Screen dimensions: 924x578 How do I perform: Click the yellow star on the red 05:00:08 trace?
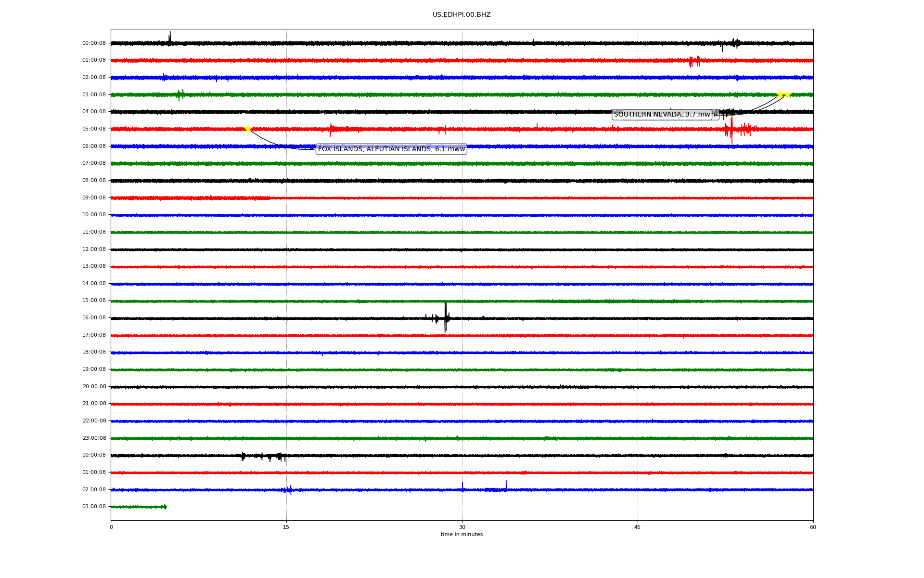tap(248, 129)
